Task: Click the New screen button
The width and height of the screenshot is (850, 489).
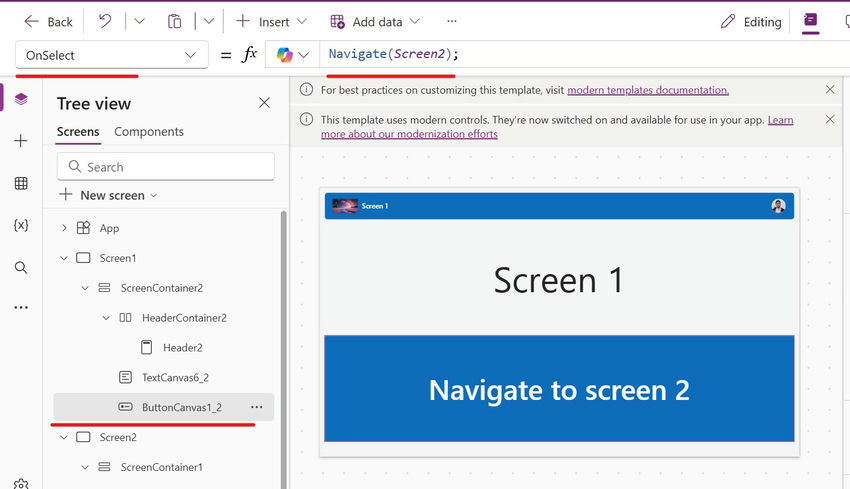Action: point(108,195)
